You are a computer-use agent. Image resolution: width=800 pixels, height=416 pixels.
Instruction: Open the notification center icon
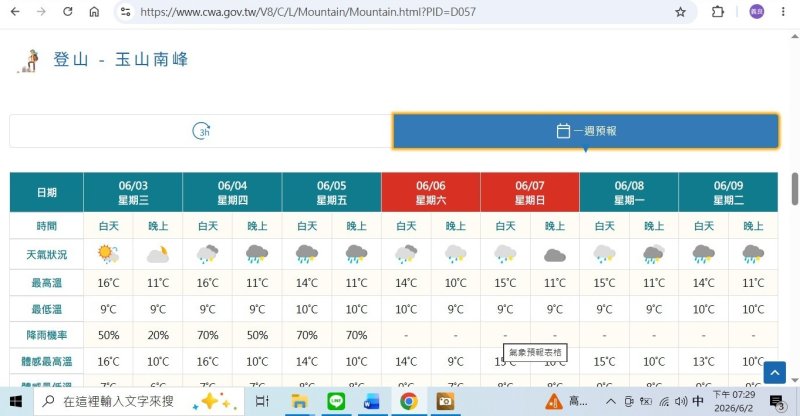(x=778, y=403)
